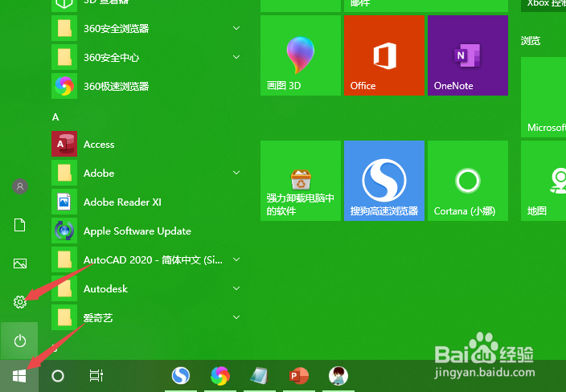Open the OneNote tile
The image size is (566, 392).
468,55
